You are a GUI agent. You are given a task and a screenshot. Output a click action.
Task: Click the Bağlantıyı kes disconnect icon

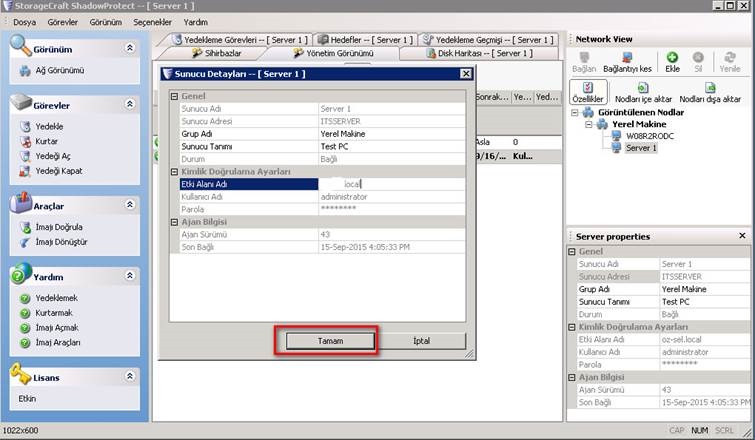coord(627,57)
